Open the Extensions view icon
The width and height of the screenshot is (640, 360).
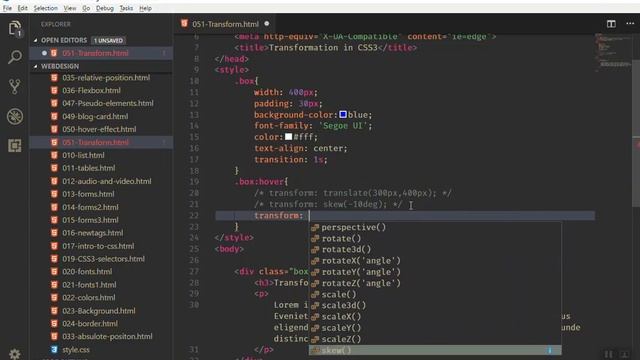tap(15, 146)
